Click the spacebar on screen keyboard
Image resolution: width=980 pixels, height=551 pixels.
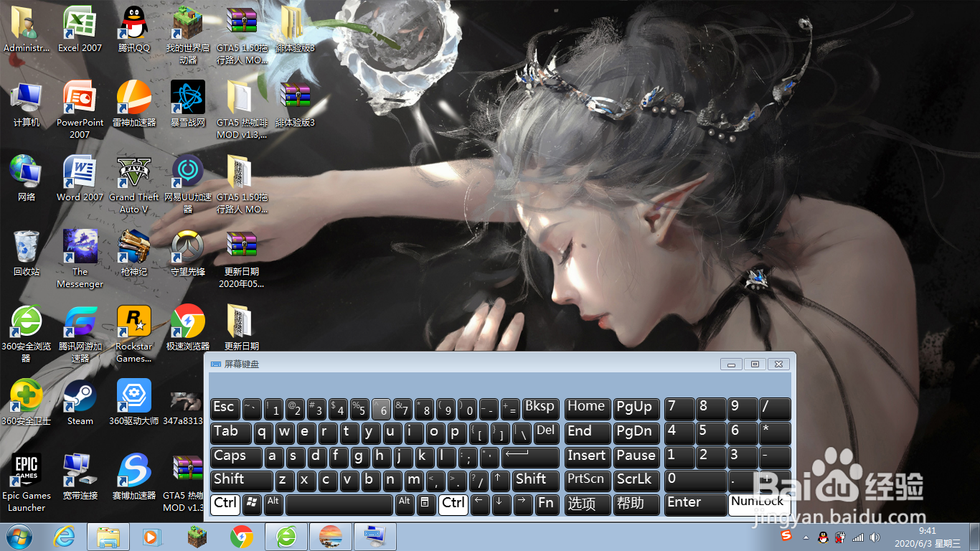point(339,504)
